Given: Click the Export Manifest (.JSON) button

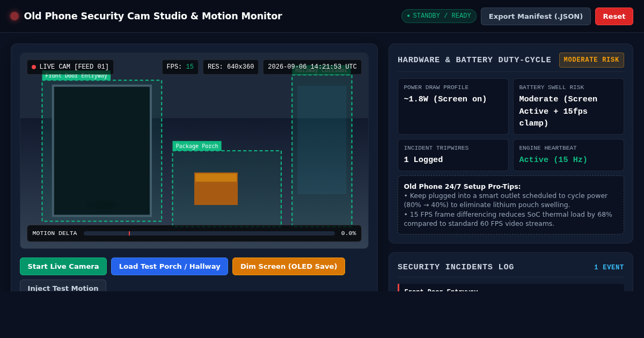Looking at the screenshot, I should coord(536,16).
